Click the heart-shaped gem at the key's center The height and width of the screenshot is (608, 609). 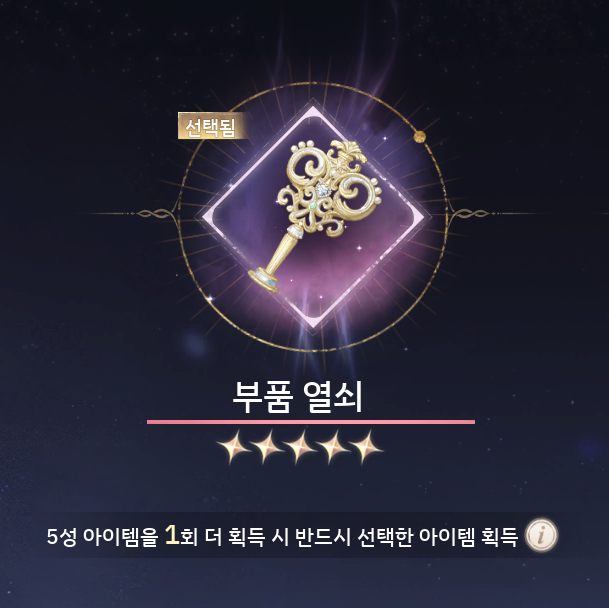pyautogui.click(x=322, y=190)
